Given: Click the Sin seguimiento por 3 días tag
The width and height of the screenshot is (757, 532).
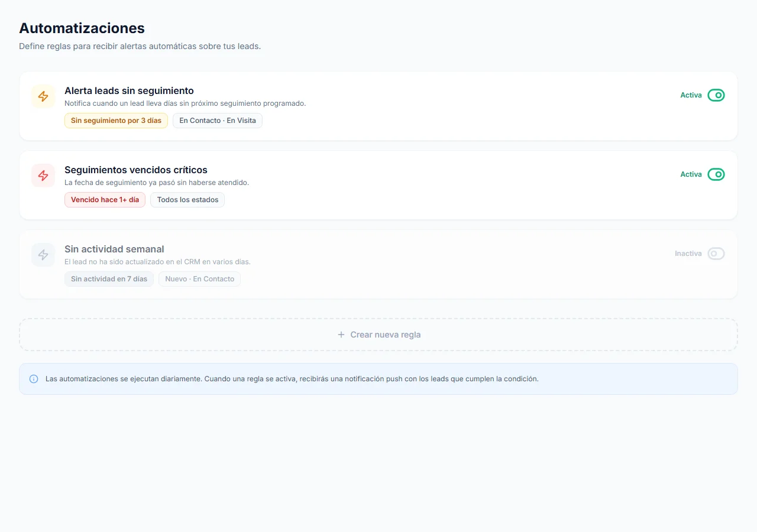Looking at the screenshot, I should pos(116,121).
